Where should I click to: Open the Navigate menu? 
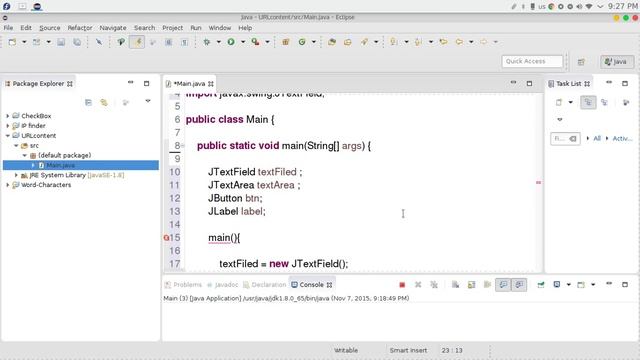click(x=113, y=28)
